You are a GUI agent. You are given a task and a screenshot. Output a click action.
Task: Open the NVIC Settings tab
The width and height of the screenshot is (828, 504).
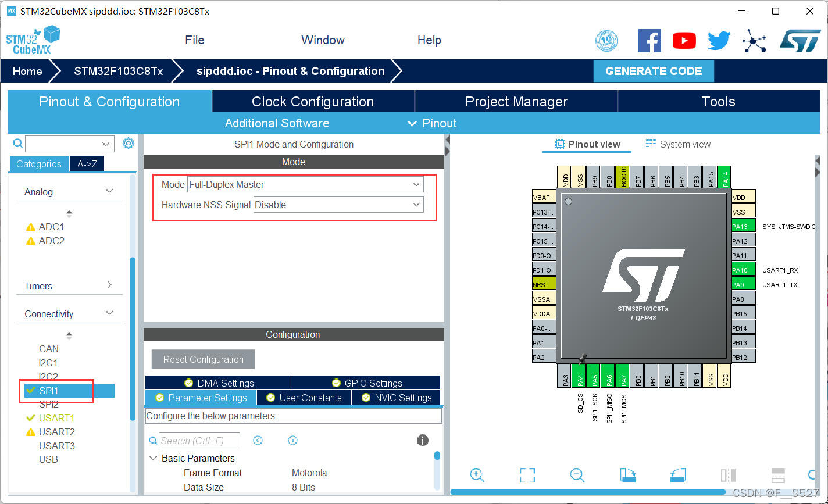(x=396, y=398)
